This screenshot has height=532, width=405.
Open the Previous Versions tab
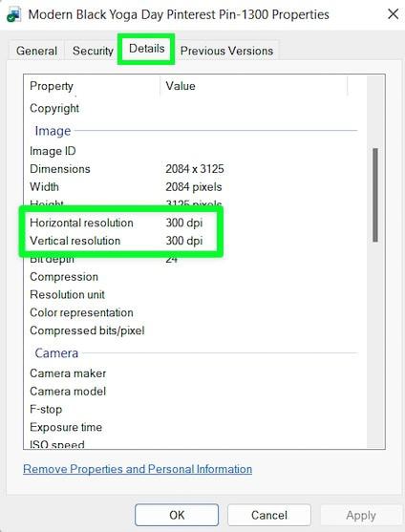click(x=226, y=51)
